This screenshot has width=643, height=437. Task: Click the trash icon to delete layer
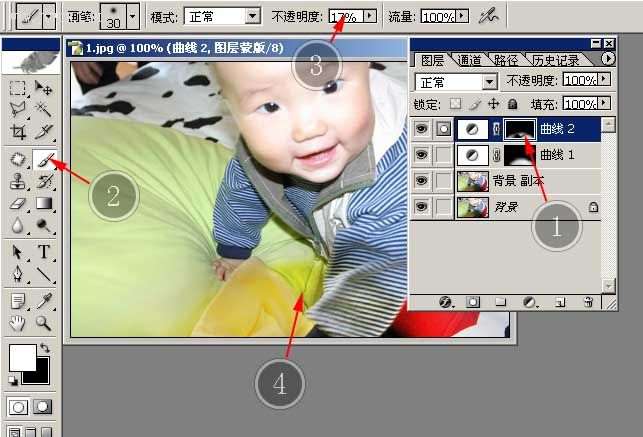click(x=588, y=302)
